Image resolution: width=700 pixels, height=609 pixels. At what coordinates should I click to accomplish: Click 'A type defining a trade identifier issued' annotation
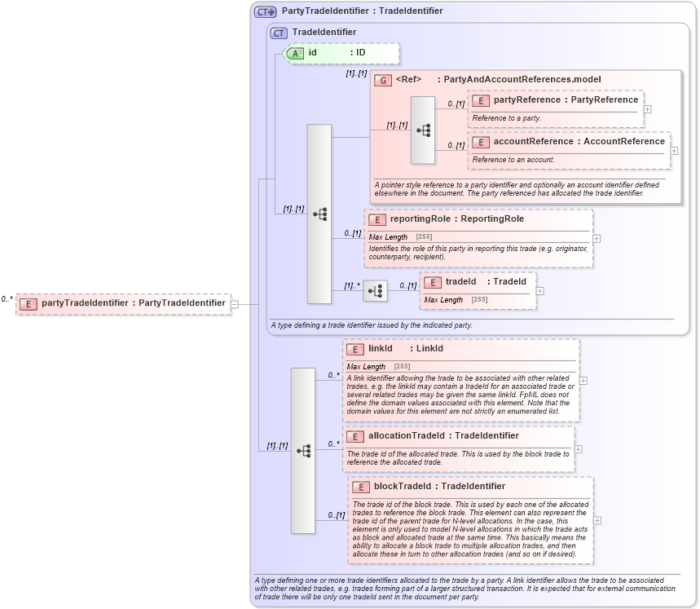[x=372, y=325]
